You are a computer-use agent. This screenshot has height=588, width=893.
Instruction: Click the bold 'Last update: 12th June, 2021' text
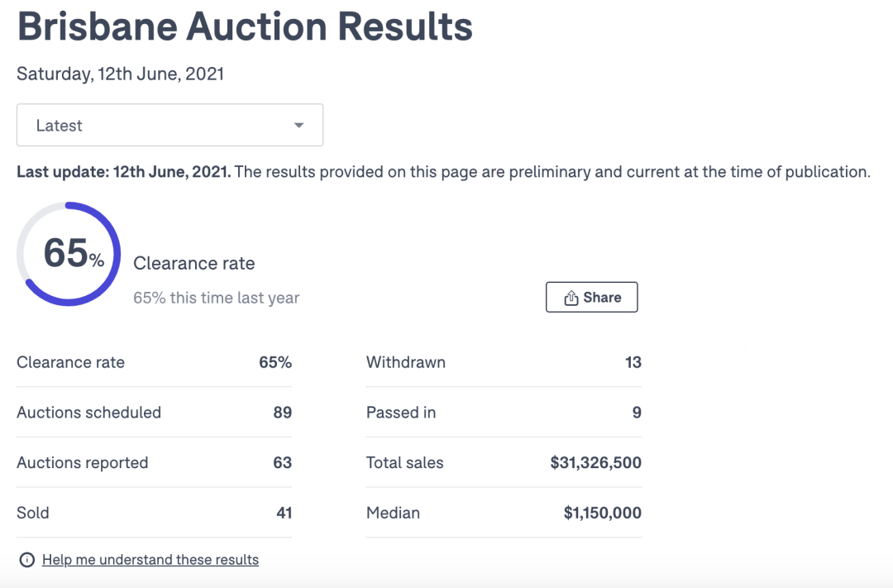124,172
